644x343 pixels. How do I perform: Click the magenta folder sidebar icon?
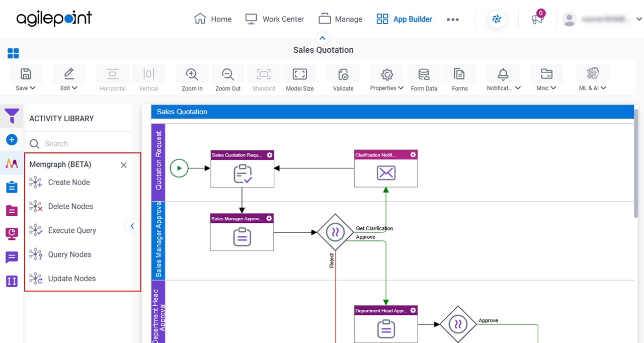pos(12,211)
